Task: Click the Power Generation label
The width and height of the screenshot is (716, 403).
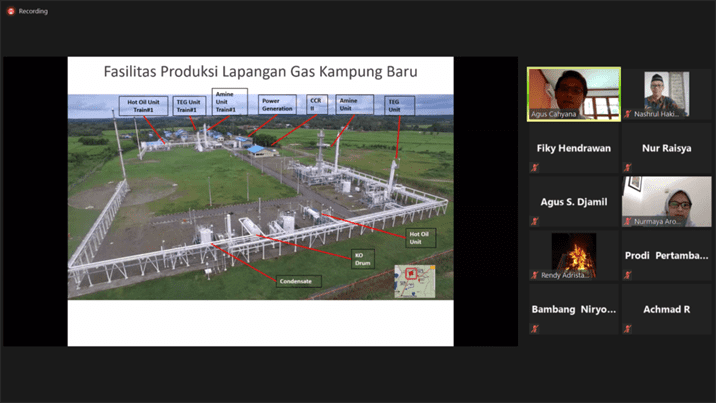Action: pyautogui.click(x=277, y=105)
